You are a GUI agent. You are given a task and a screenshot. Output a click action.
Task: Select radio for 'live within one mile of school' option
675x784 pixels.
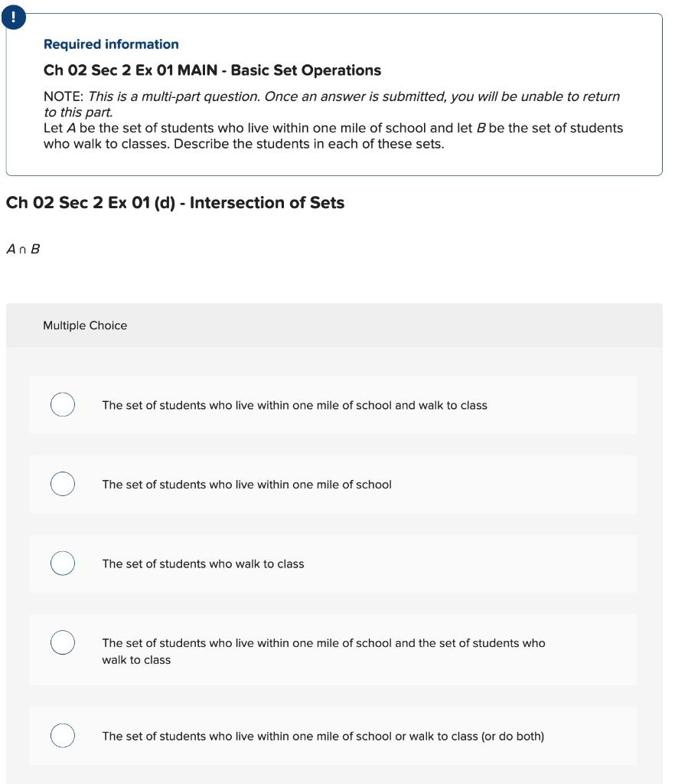[62, 484]
